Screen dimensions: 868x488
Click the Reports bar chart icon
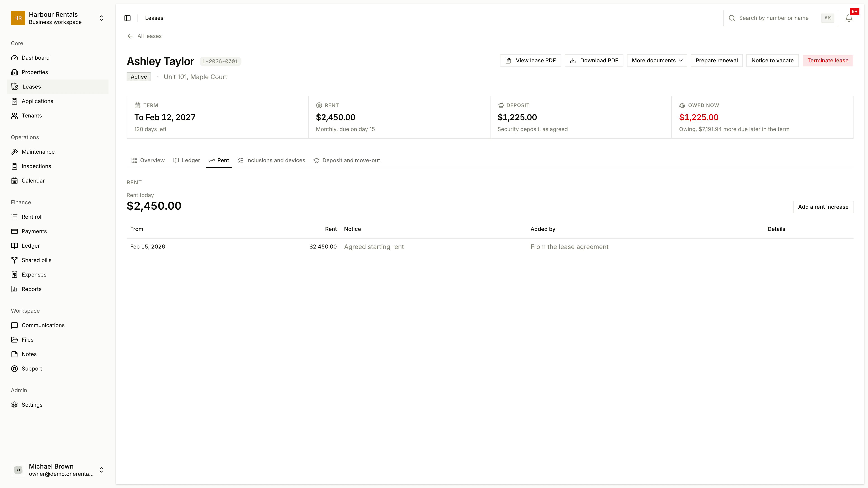coord(14,289)
